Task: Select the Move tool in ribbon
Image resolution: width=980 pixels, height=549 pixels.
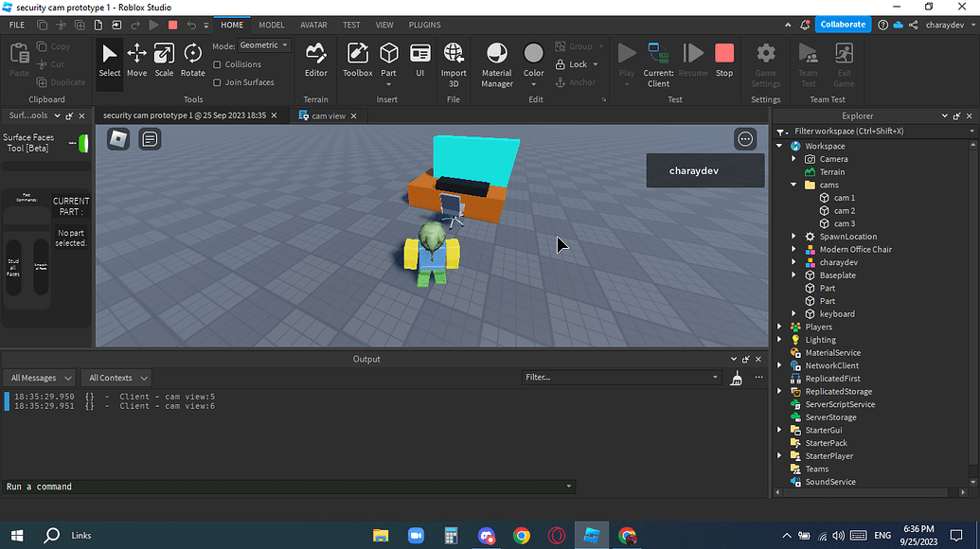Action: [136, 60]
